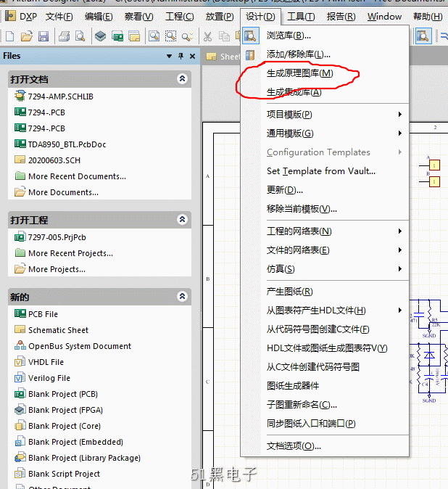The image size is (448, 489).
Task: Collapse the 打开文档 section
Action: click(x=182, y=79)
